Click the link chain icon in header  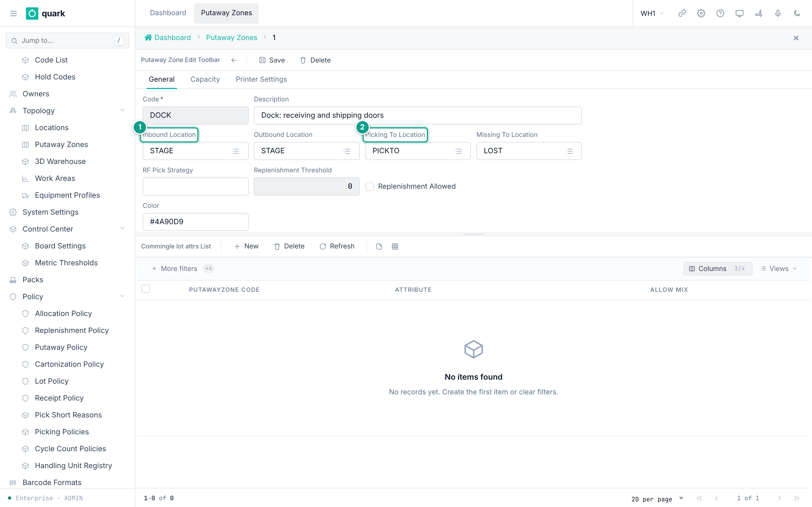tap(682, 14)
